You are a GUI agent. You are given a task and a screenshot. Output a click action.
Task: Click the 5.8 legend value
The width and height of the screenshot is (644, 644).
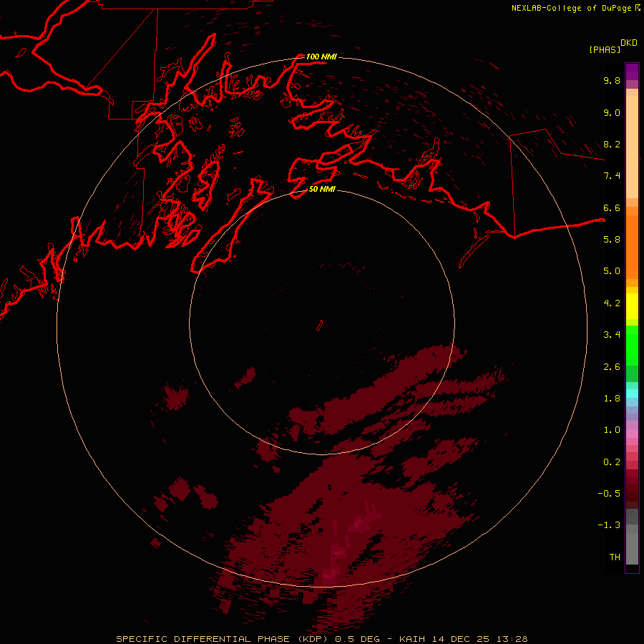coord(612,240)
